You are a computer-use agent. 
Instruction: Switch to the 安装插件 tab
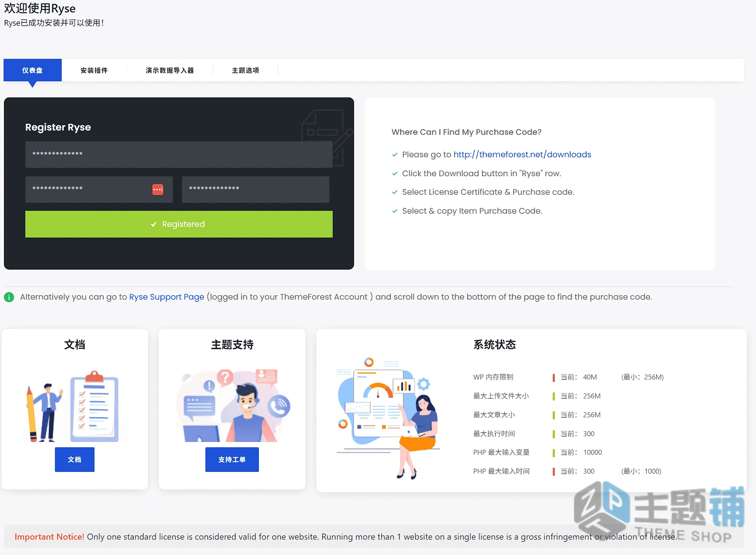tap(94, 70)
